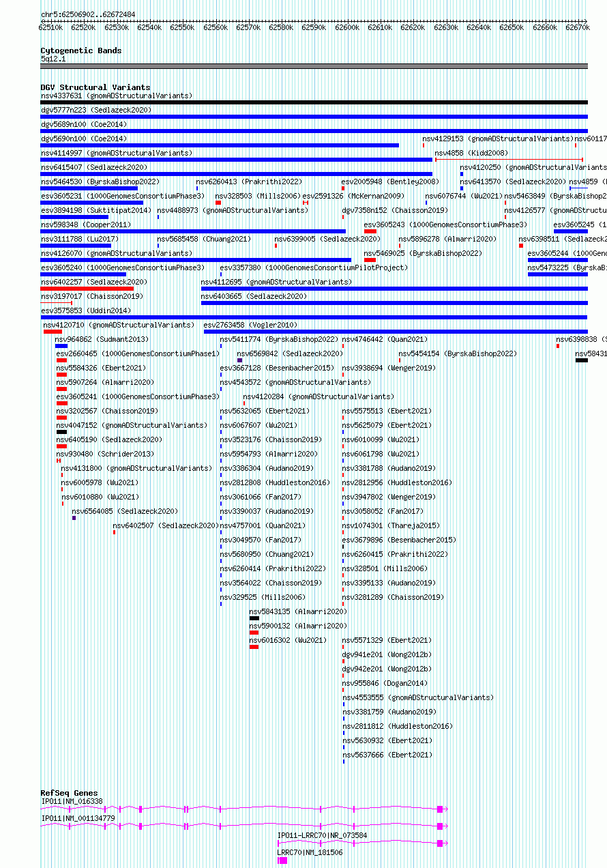
Task: Click nsv6260413 (Prakrithi2022) label
Action: point(249,182)
